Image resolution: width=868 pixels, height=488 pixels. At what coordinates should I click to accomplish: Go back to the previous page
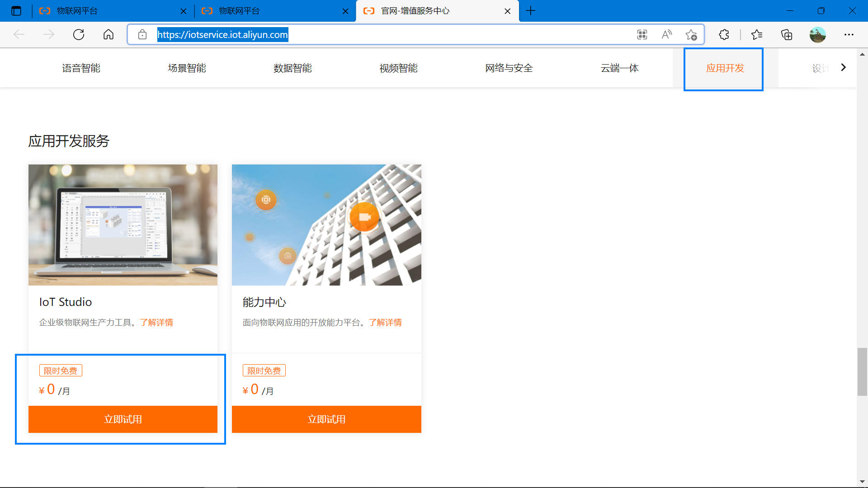coord(19,34)
